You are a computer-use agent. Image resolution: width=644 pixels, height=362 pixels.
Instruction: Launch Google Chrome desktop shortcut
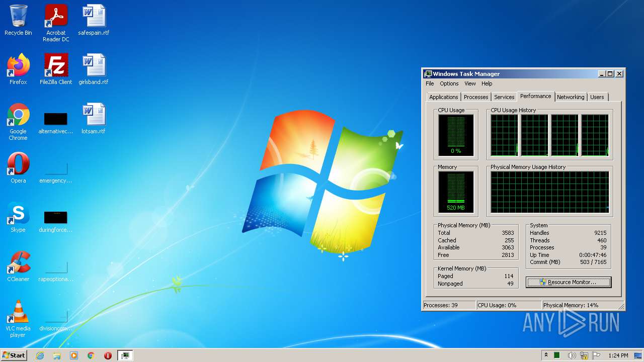18,122
